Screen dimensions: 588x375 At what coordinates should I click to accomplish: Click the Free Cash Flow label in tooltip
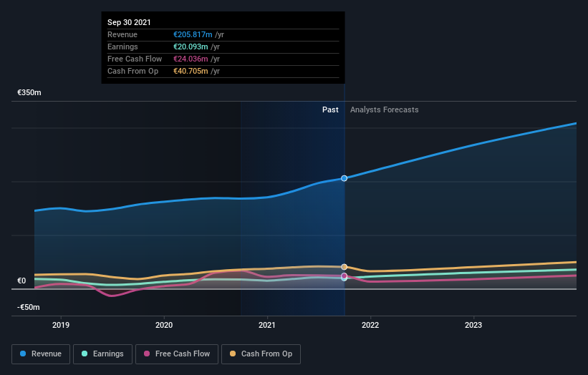135,59
